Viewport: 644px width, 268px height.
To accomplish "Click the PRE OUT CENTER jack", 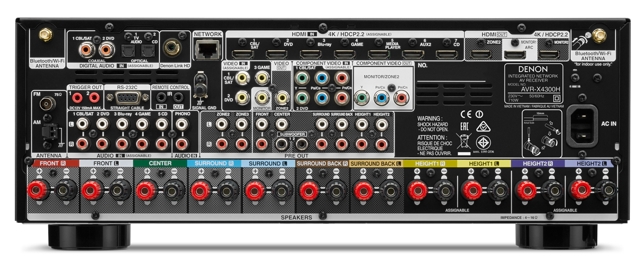I will (x=282, y=124).
